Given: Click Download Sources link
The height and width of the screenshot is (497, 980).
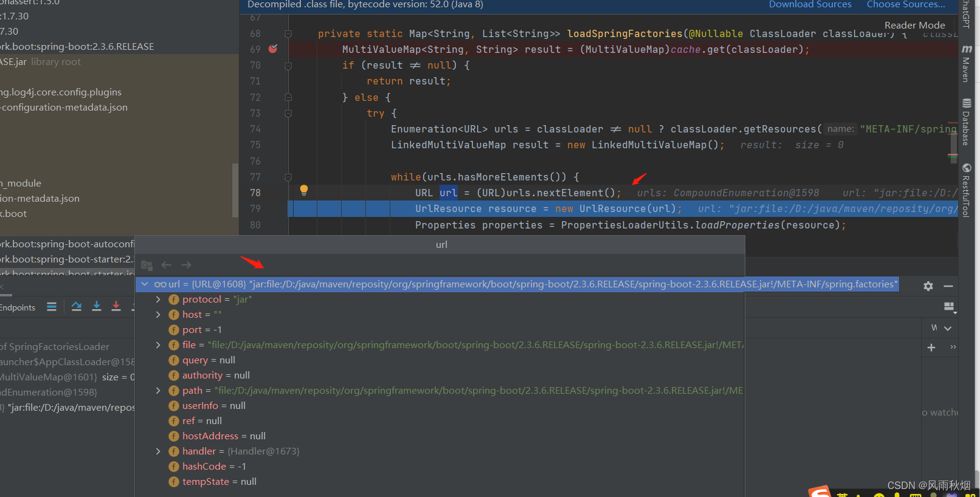Looking at the screenshot, I should pos(810,4).
